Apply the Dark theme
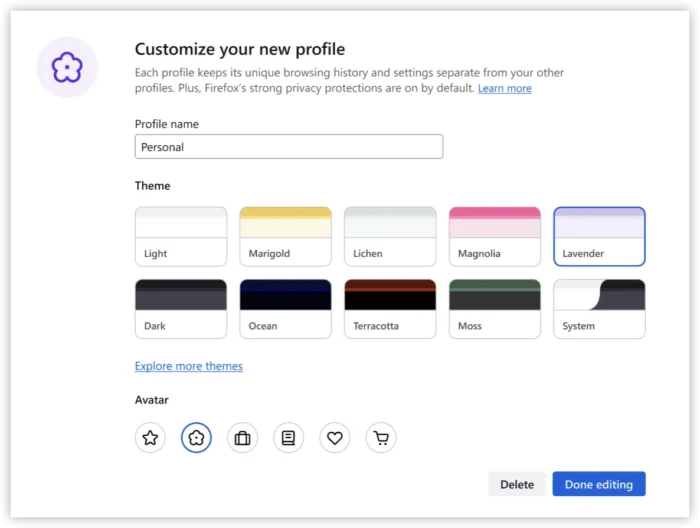 tap(181, 308)
